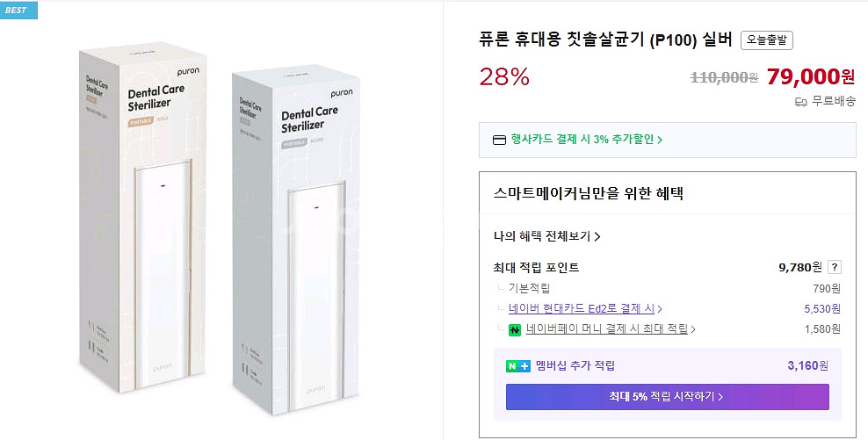Click the green Naver Pay N icon
Screen dimensions: 868x440
(x=515, y=330)
